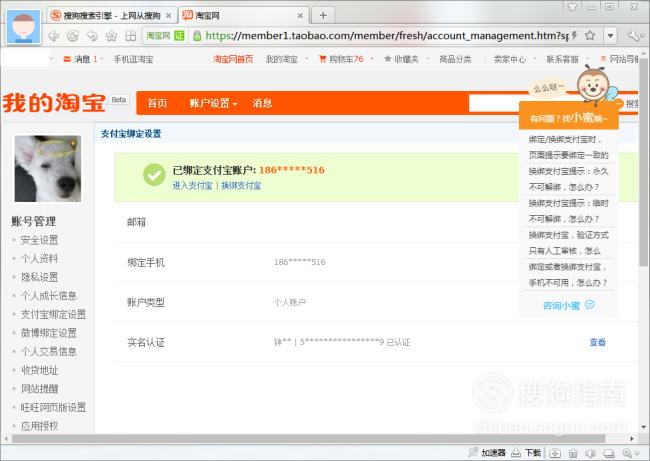Open the tab grid overview icon
This screenshot has width=650, height=461.
pos(131,36)
